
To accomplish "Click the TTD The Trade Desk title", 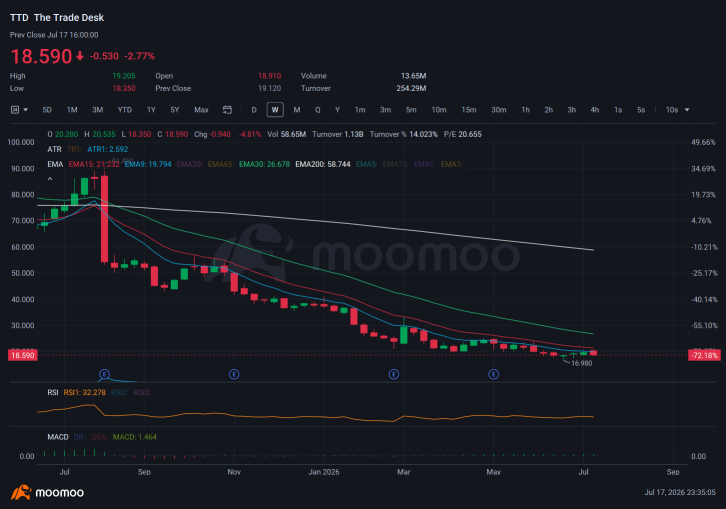I will click(57, 18).
